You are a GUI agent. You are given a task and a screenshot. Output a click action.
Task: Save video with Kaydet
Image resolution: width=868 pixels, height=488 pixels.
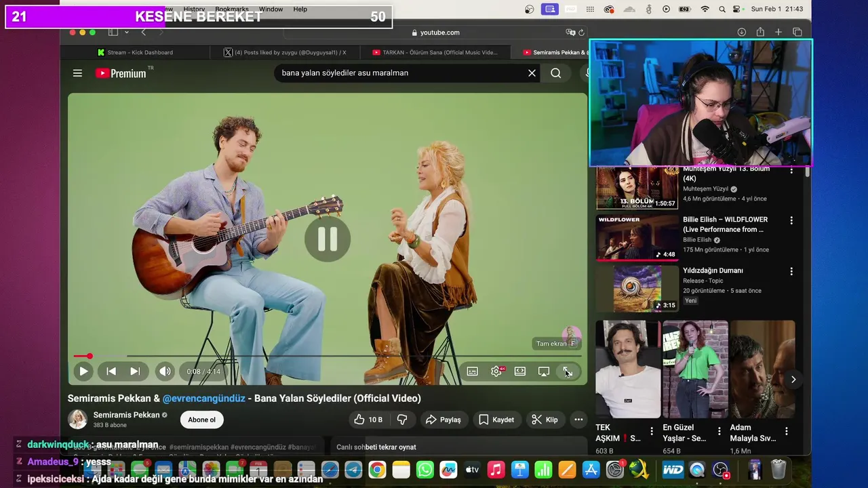click(x=496, y=420)
